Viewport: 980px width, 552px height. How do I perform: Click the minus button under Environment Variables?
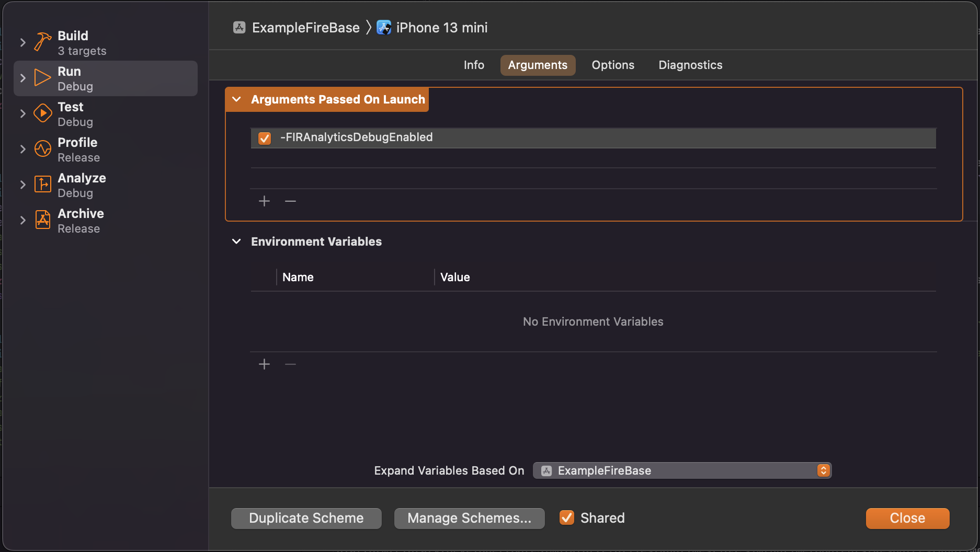point(290,364)
